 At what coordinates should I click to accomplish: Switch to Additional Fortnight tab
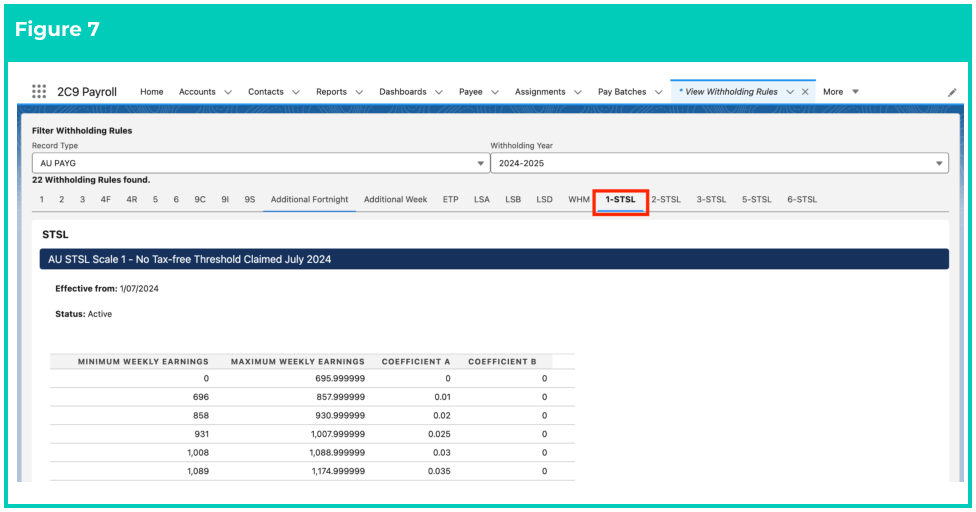click(309, 200)
